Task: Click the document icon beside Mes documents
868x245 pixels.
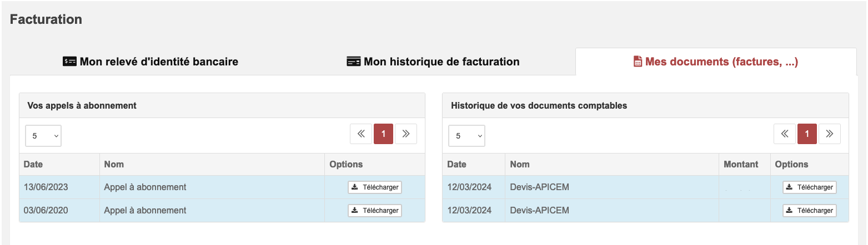Action: pos(638,62)
